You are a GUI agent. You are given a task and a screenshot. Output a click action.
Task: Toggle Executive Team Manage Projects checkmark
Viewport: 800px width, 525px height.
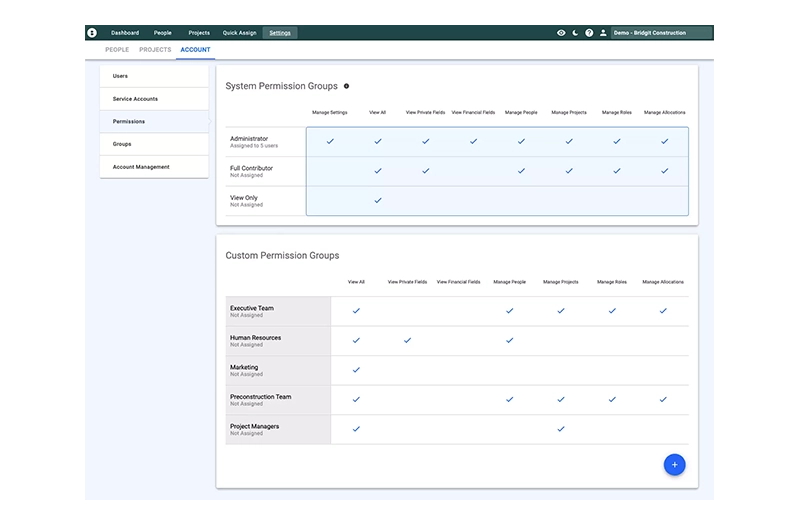(x=561, y=311)
